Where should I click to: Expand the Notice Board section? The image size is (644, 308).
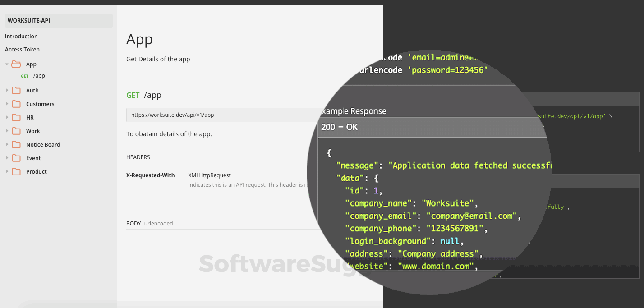6,144
